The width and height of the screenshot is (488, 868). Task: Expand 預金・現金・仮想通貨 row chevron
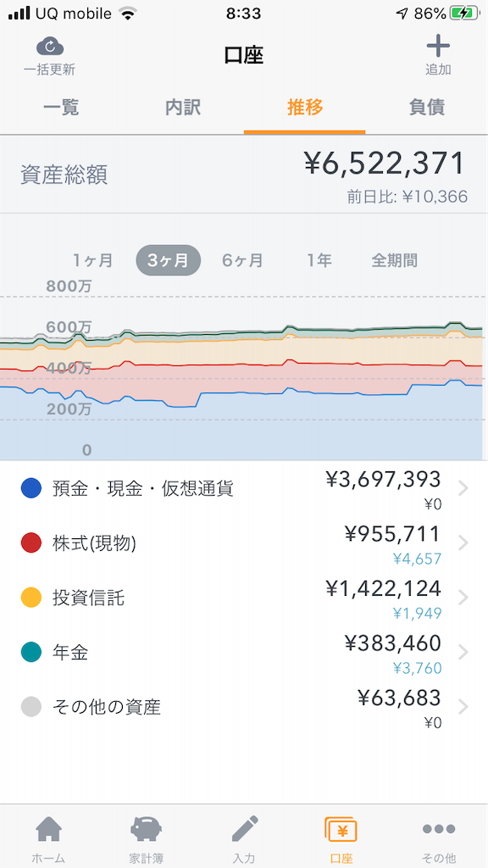tap(463, 488)
